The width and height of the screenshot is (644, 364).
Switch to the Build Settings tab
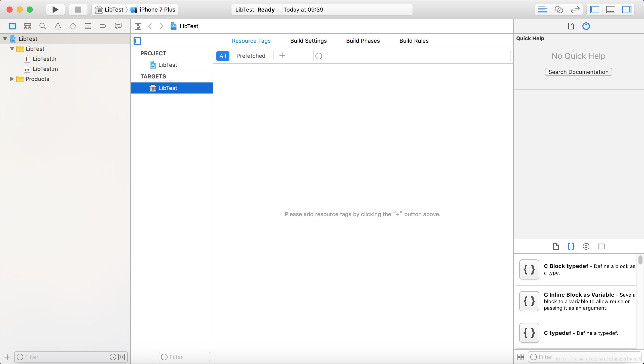[308, 41]
